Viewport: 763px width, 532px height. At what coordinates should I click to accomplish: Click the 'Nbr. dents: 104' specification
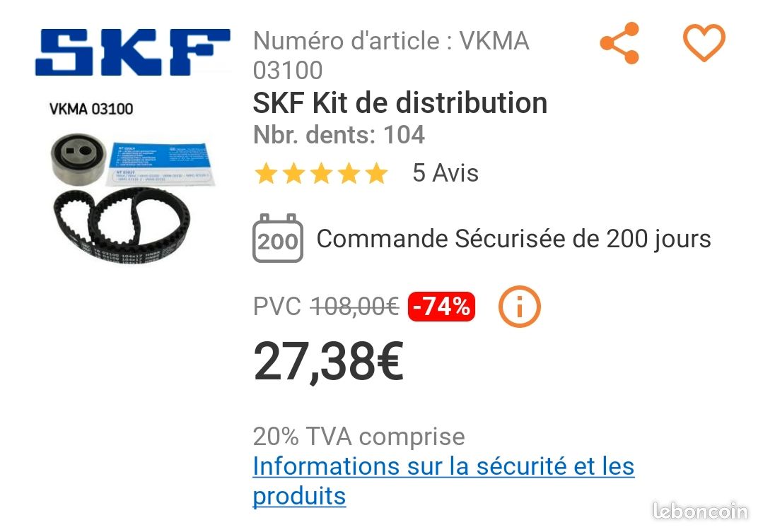pos(339,135)
